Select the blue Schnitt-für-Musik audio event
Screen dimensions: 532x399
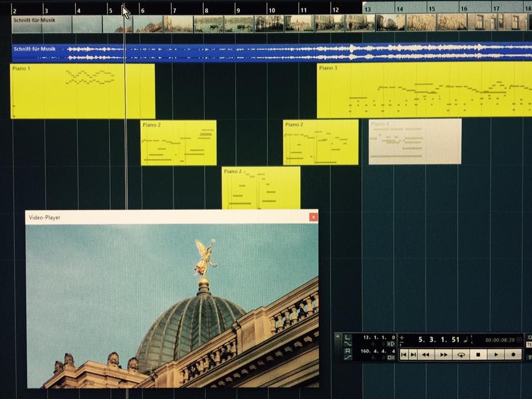coord(272,53)
